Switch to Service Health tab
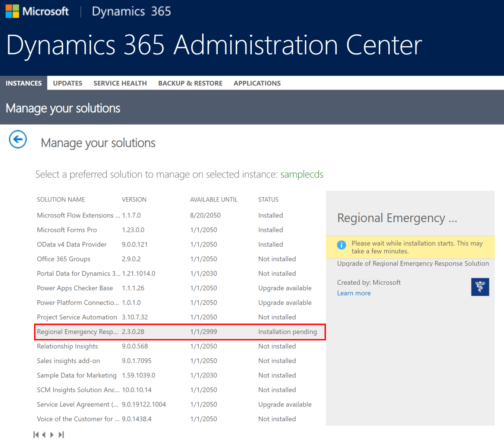Image resolution: width=504 pixels, height=445 pixels. 120,83
